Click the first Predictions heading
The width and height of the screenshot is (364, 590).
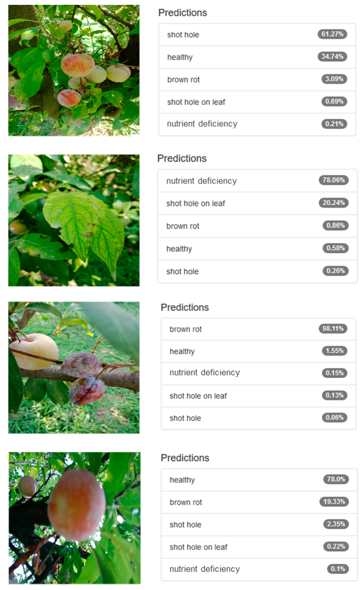tap(183, 13)
